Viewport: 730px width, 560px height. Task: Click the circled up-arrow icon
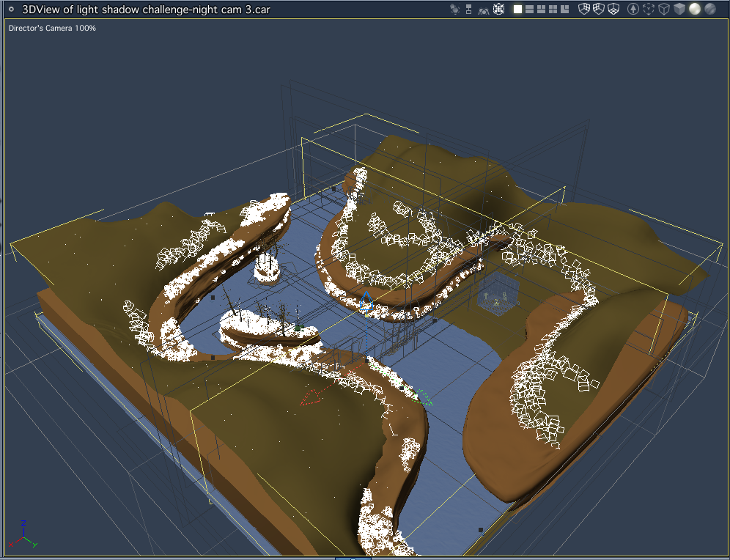coord(633,9)
